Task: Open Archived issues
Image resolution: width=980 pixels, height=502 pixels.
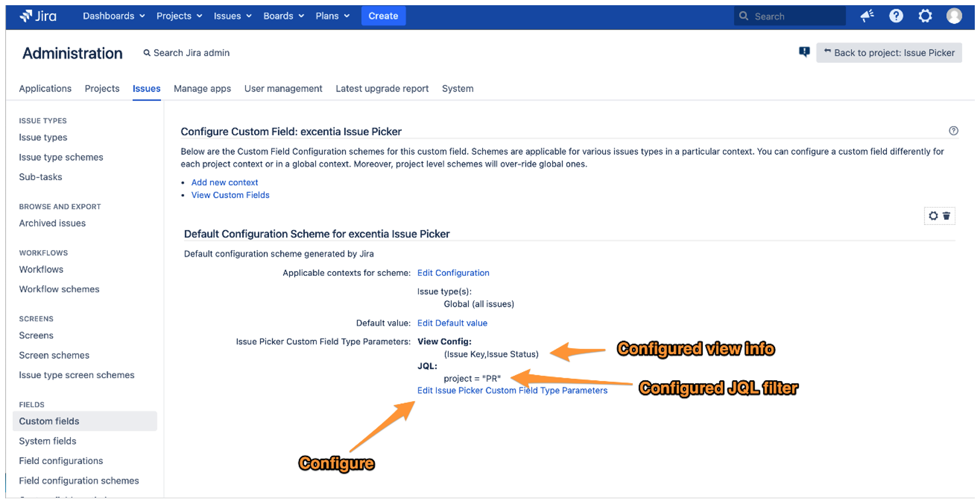Action: [52, 223]
